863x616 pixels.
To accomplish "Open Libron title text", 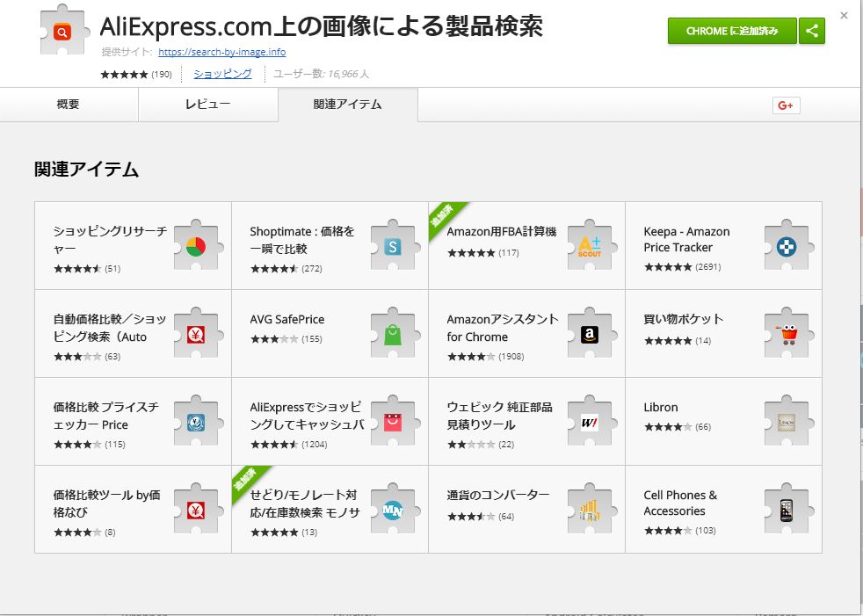I will (x=661, y=408).
